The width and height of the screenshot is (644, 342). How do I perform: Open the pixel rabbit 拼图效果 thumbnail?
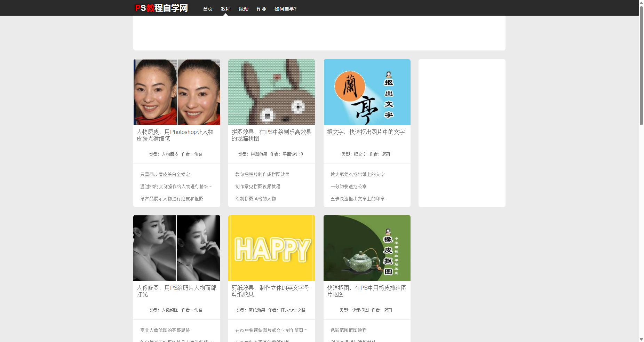272,92
